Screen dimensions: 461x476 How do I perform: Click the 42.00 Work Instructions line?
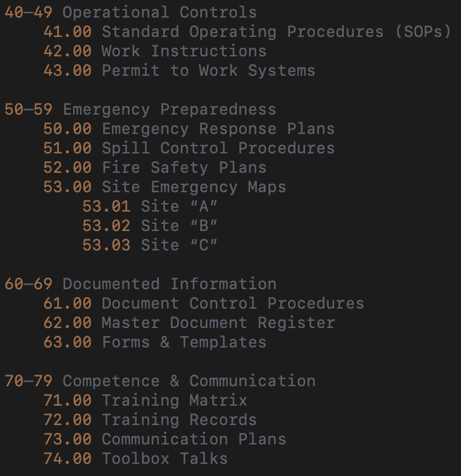click(x=155, y=51)
